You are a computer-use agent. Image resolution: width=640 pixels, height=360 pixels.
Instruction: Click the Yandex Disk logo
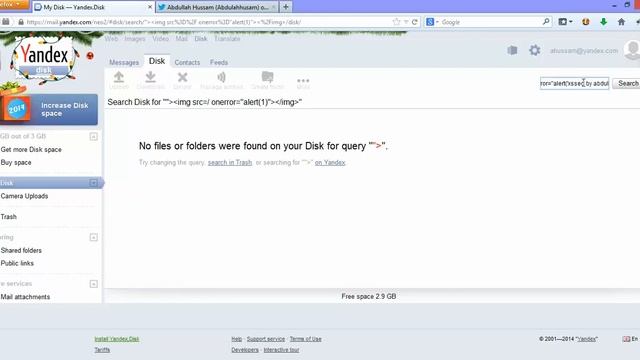click(44, 59)
